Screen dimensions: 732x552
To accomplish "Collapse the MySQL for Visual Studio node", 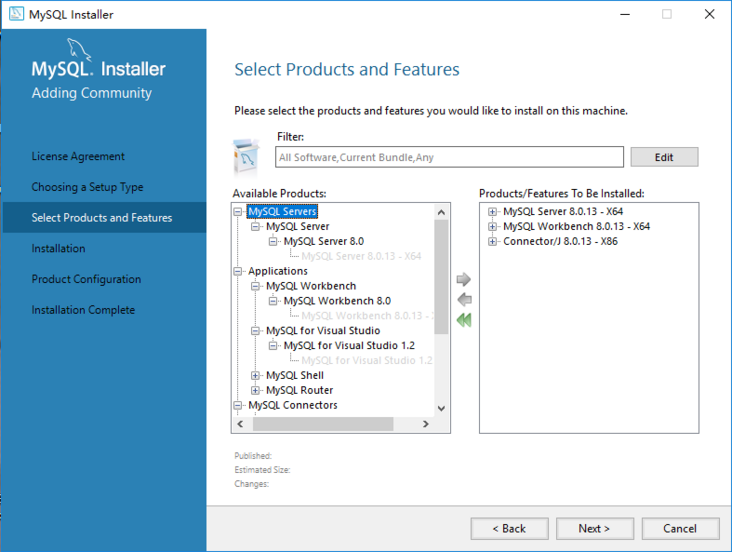I will pyautogui.click(x=256, y=331).
